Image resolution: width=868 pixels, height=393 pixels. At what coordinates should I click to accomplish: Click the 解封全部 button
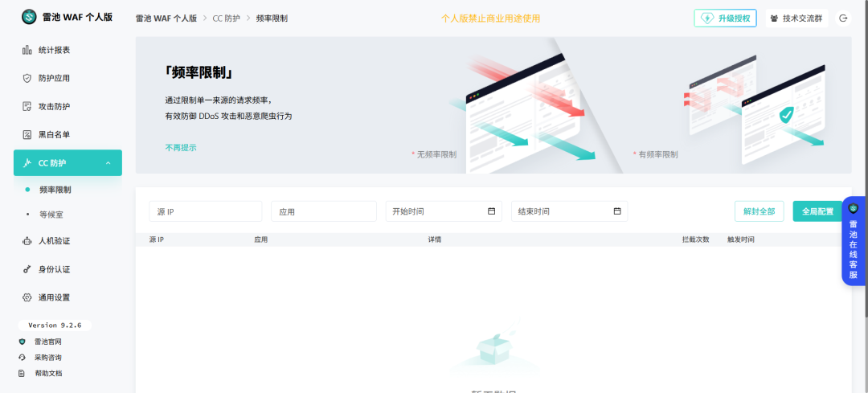pyautogui.click(x=759, y=211)
